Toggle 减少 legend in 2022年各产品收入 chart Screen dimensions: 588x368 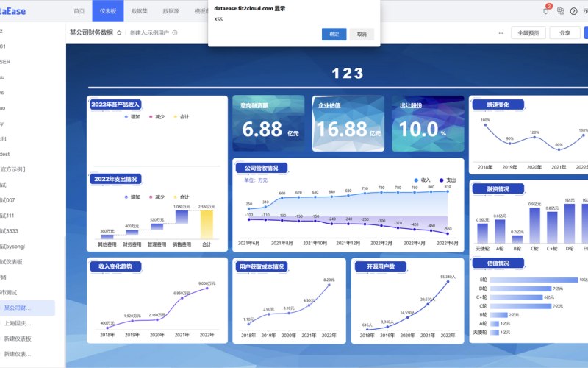[157, 117]
